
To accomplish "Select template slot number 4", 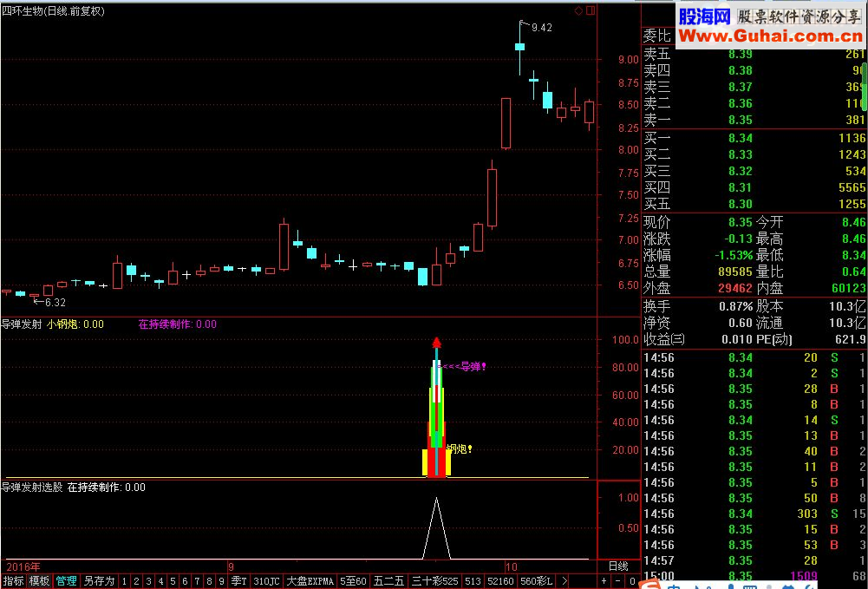I will click(161, 581).
